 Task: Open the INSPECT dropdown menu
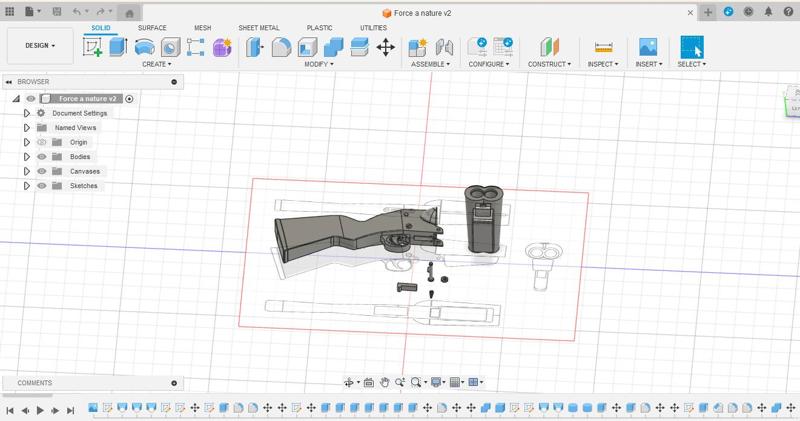tap(603, 64)
